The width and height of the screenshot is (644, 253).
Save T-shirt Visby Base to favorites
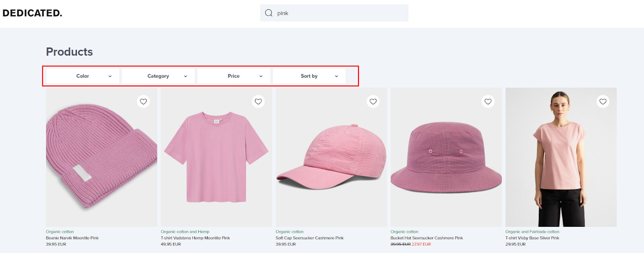603,102
